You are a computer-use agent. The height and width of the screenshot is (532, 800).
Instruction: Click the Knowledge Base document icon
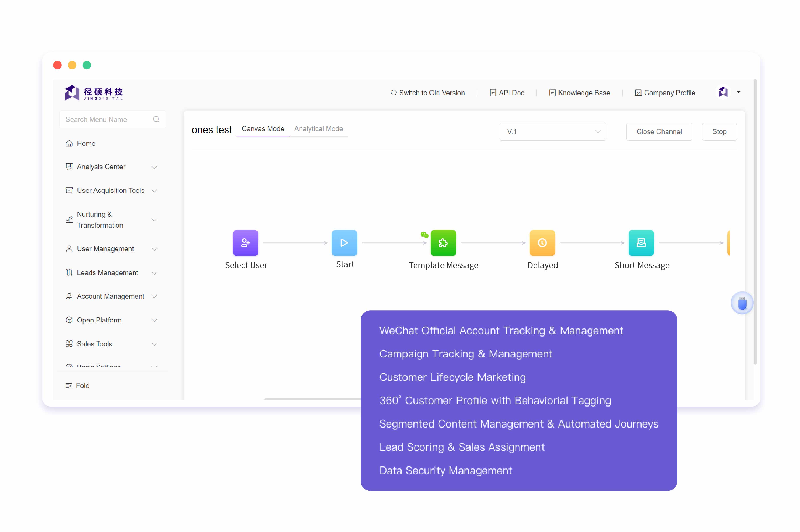[552, 93]
